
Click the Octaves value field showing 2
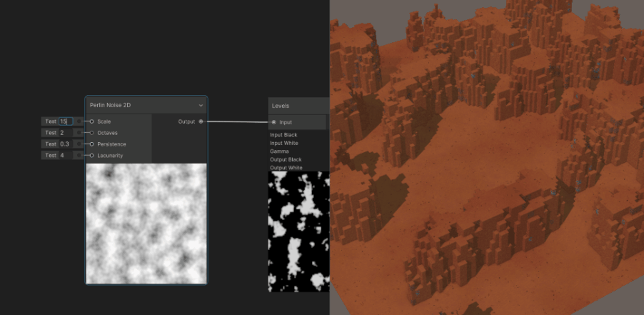66,133
